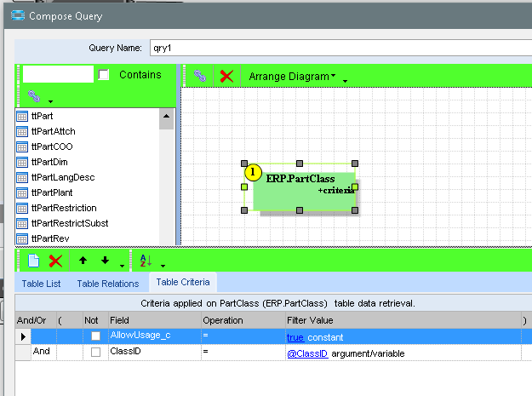Image resolution: width=532 pixels, height=396 pixels.
Task: Click the link icon under the search box
Action: coord(33,96)
